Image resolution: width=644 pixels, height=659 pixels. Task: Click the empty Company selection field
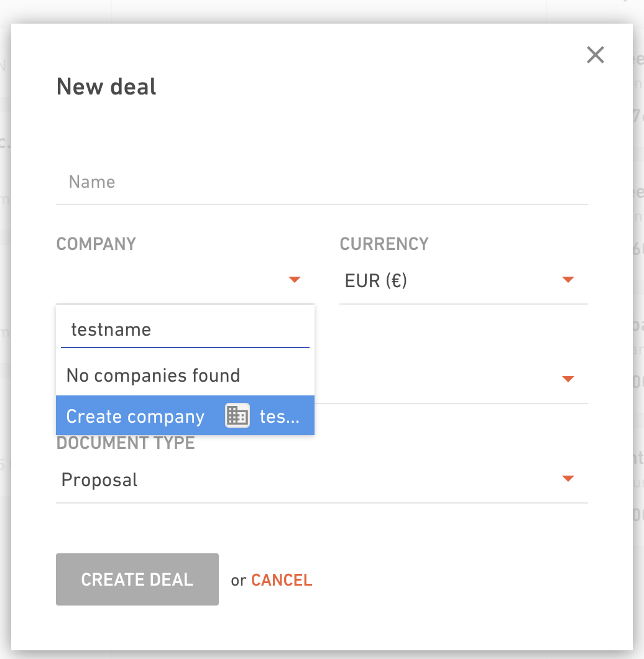[185, 280]
